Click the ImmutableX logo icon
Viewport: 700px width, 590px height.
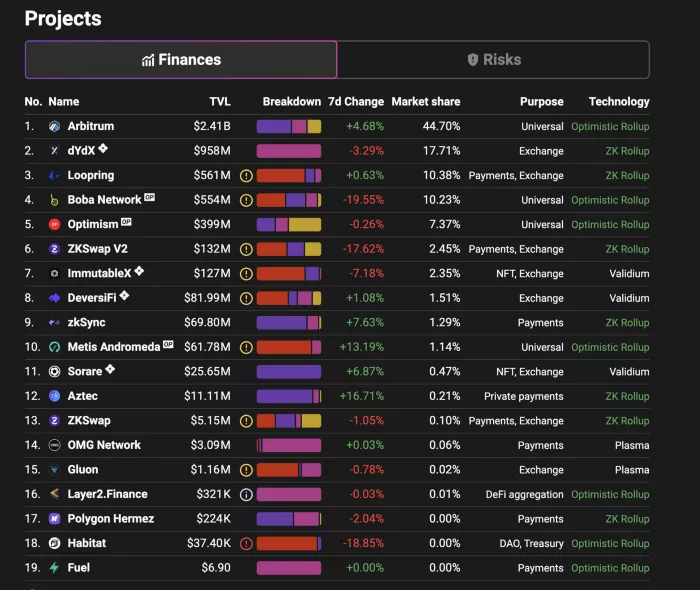54,274
